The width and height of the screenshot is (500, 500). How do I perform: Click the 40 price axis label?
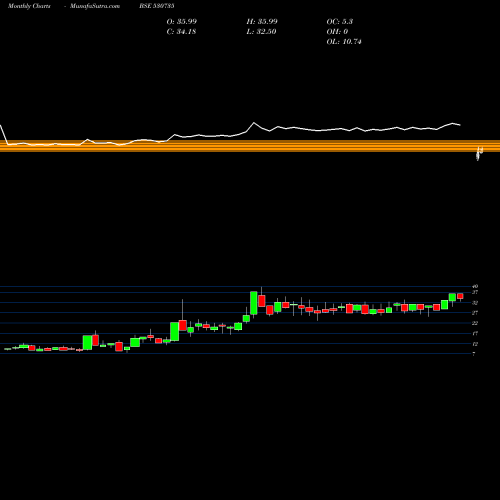[475, 286]
